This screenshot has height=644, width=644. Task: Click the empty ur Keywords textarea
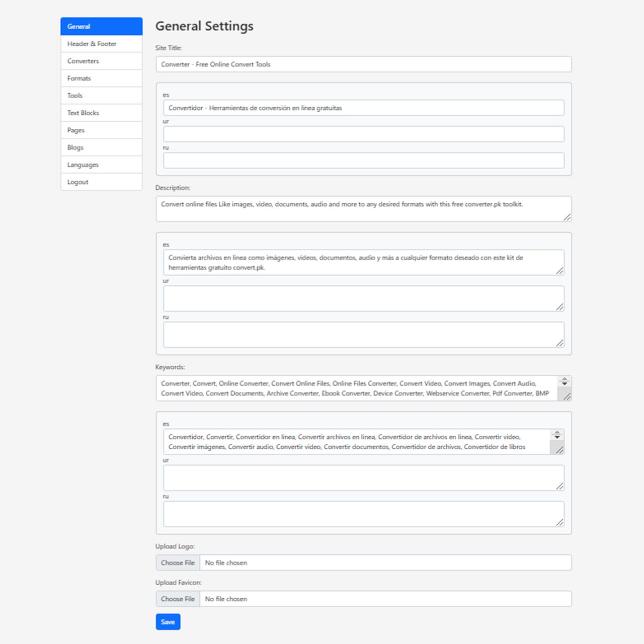point(364,478)
